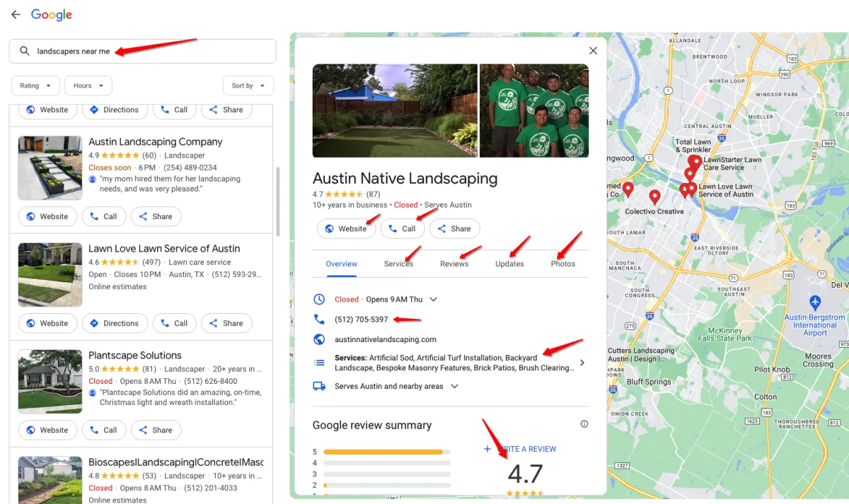The height and width of the screenshot is (504, 849).
Task: Click the Google logo
Action: pyautogui.click(x=52, y=15)
